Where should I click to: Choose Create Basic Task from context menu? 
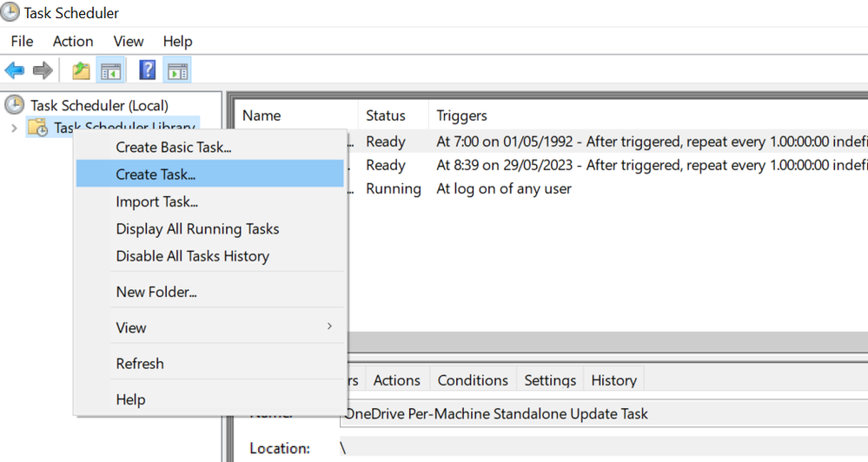[174, 148]
